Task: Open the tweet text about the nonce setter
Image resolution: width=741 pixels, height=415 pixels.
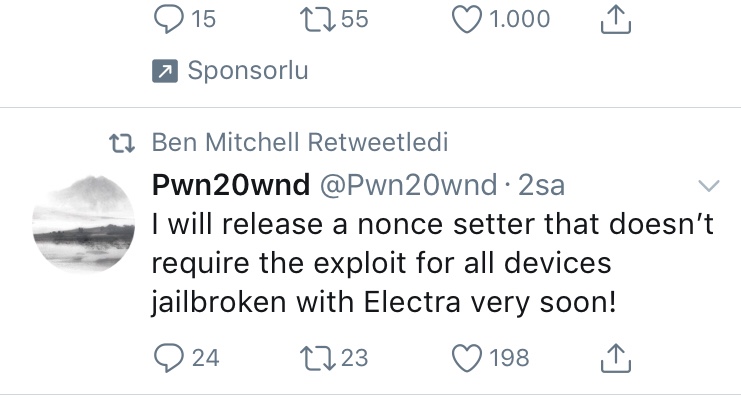Action: pos(430,263)
